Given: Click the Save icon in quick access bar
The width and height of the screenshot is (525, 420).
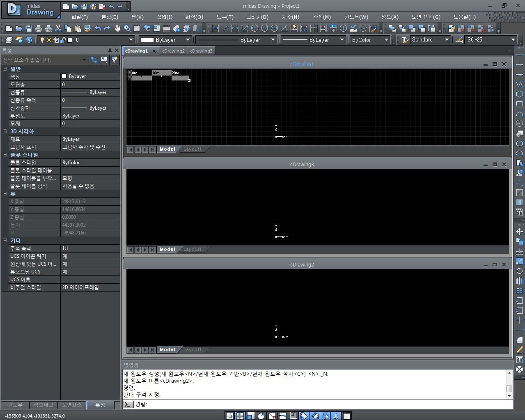Looking at the screenshot, I should 84,7.
